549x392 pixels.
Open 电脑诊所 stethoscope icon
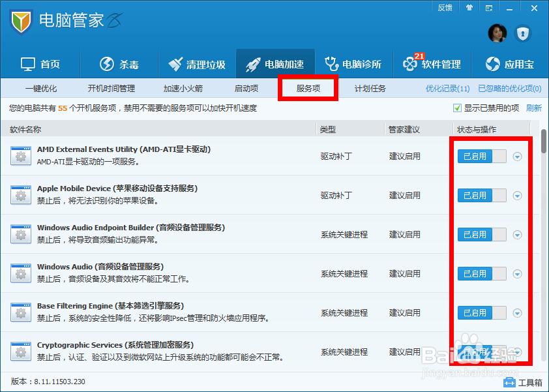click(331, 64)
